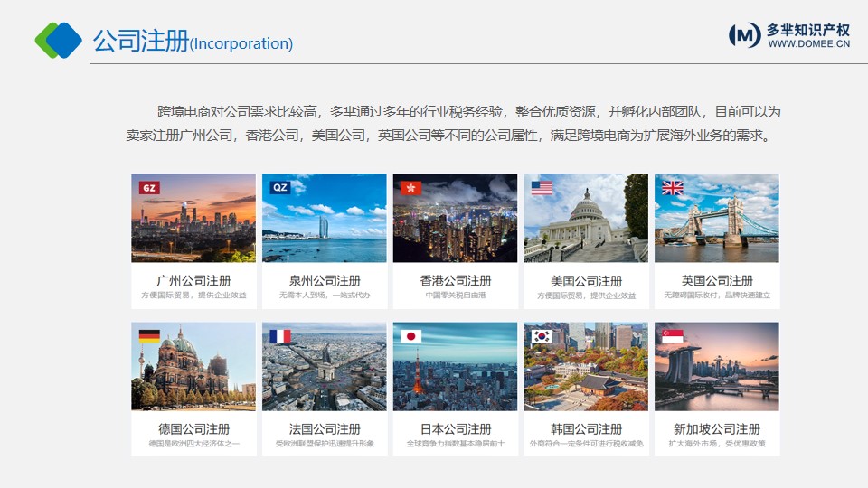Click subtitle 扩大海外市场，受优惠政策

[x=717, y=444]
